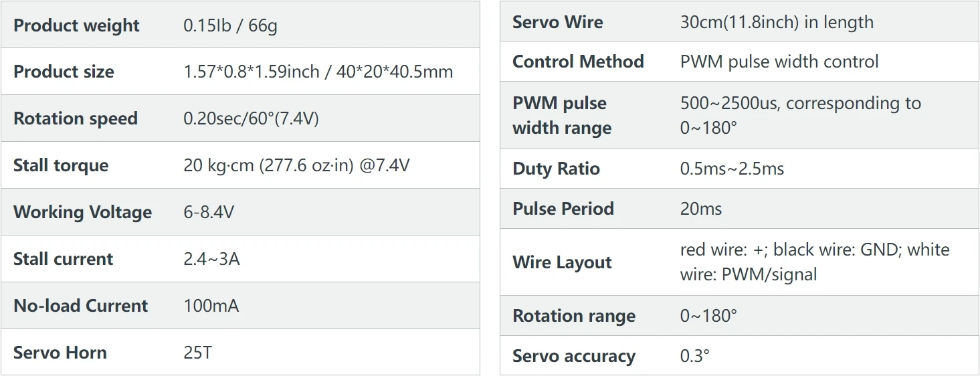The width and height of the screenshot is (980, 376).
Task: Select the 25T Servo Horn value
Action: coord(197,353)
